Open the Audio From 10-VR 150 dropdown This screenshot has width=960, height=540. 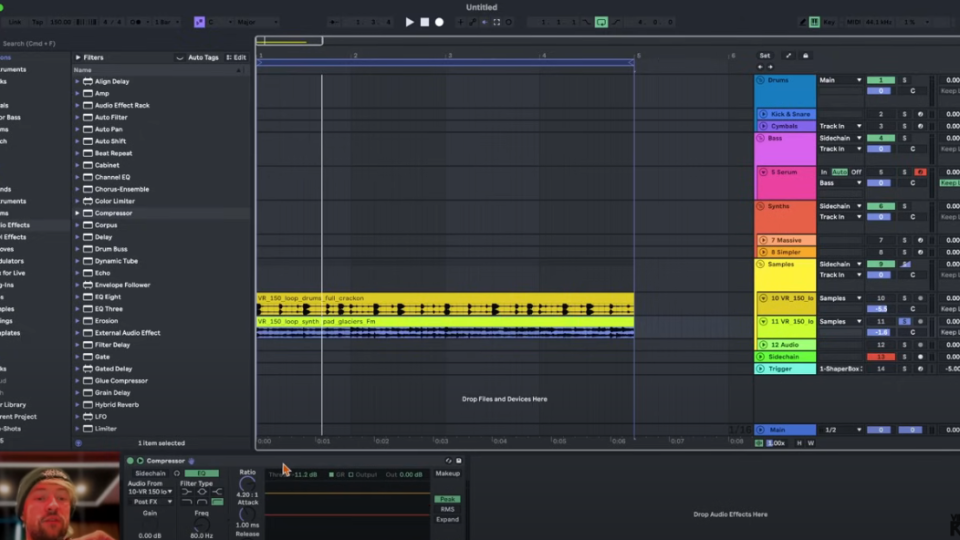150,492
